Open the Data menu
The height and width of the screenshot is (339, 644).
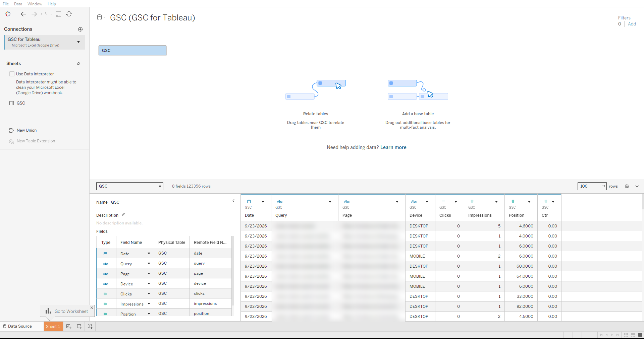tap(18, 4)
